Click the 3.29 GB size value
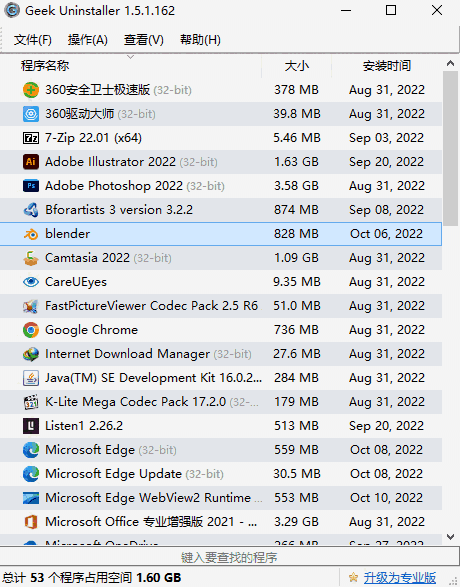The height and width of the screenshot is (587, 460). pyautogui.click(x=296, y=522)
